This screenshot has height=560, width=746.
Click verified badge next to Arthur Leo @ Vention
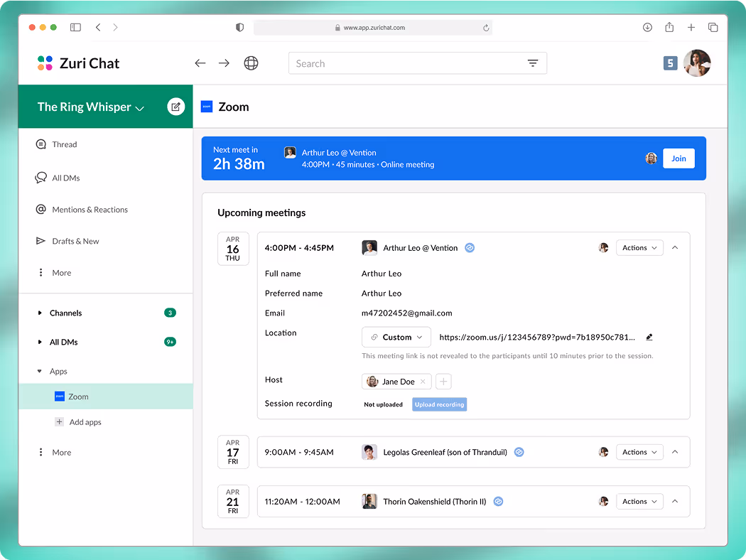point(470,247)
